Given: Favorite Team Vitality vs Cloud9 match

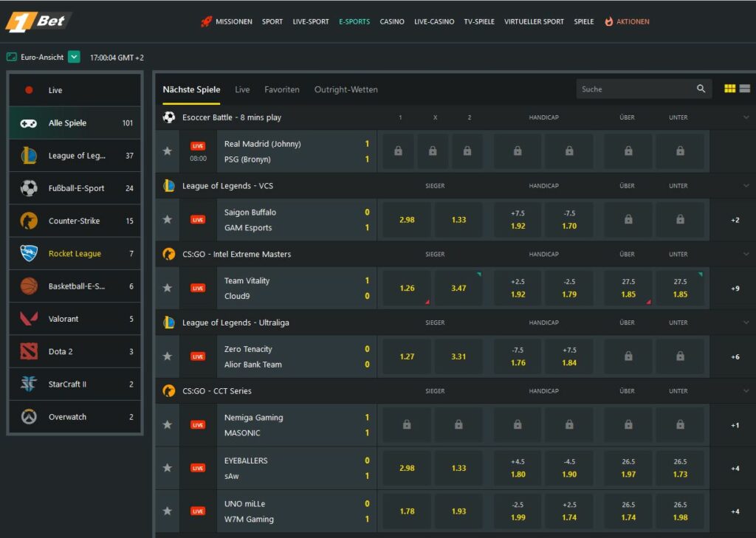Looking at the screenshot, I should pos(168,289).
